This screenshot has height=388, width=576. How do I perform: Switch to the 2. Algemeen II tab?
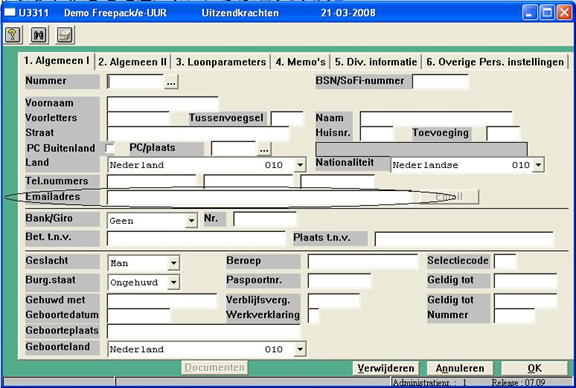click(x=132, y=62)
